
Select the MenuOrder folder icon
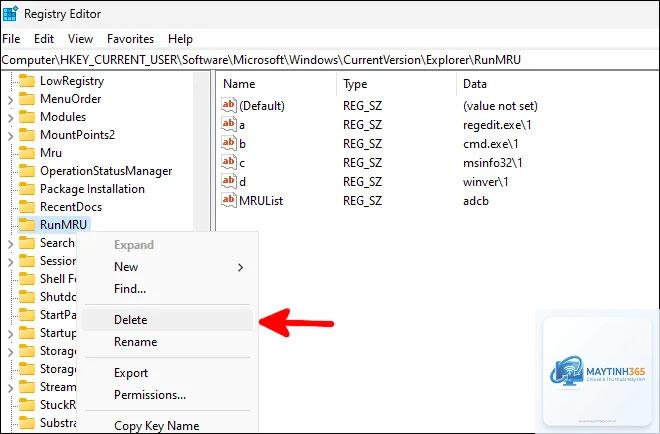pyautogui.click(x=27, y=99)
